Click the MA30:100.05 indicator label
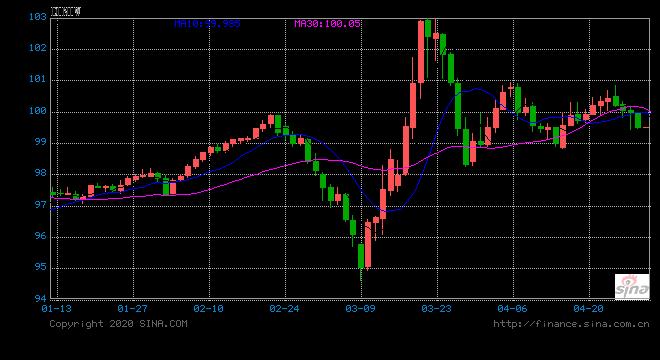Viewport: 660px width, 360px height. (327, 24)
